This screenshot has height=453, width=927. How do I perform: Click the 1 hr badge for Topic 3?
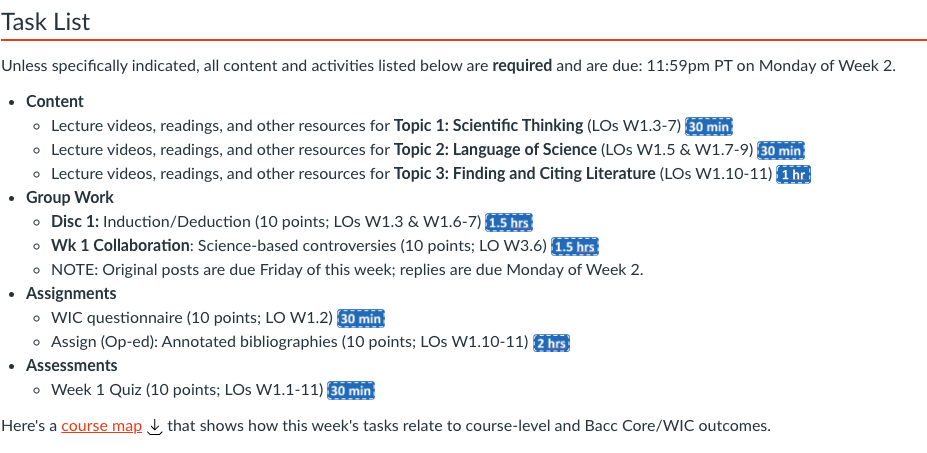click(795, 174)
